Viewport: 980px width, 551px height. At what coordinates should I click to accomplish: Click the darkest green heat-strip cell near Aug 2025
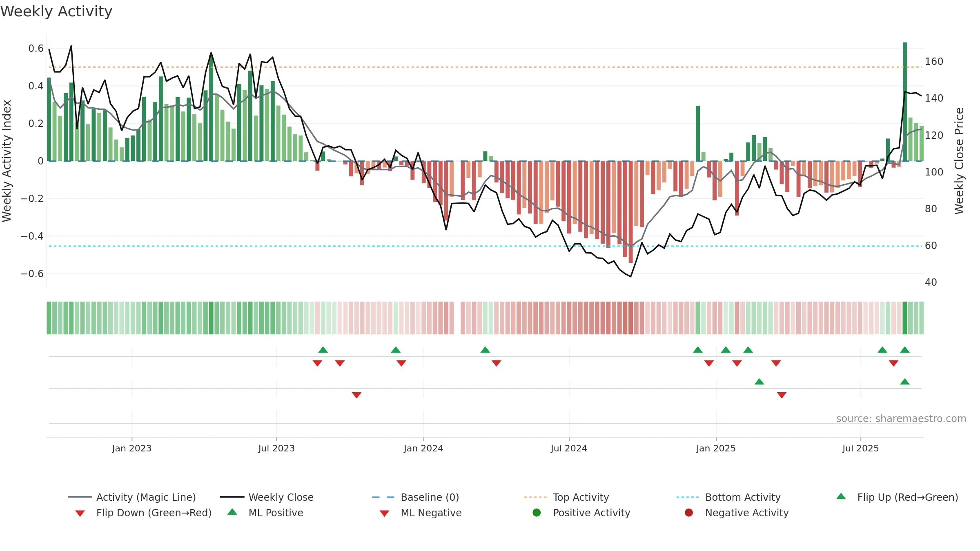pyautogui.click(x=905, y=318)
